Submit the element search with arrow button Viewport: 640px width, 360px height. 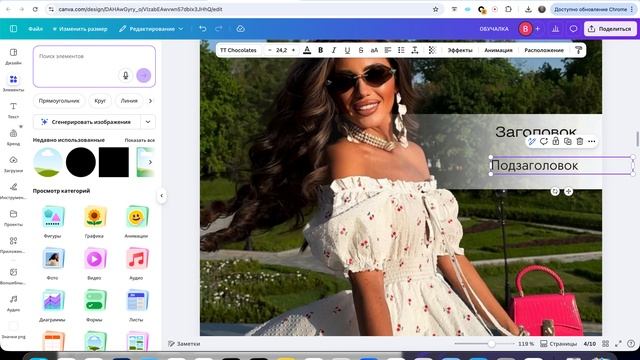coord(144,75)
